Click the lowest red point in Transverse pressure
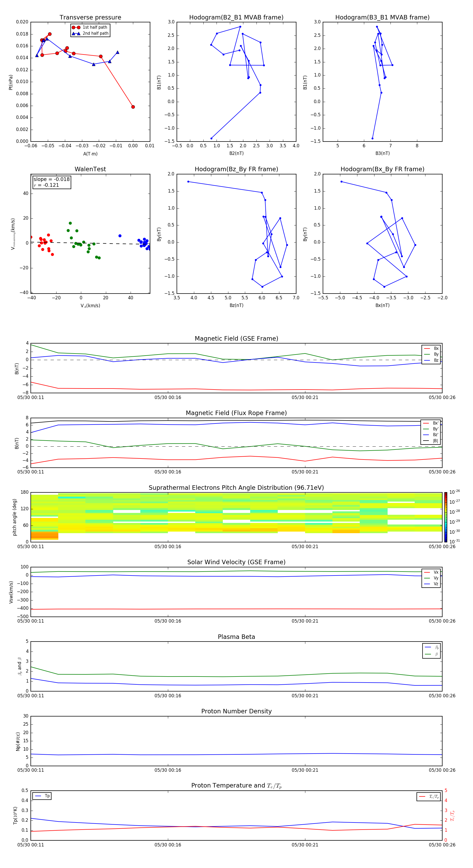Image resolution: width=473 pixels, height=868 pixels. (x=133, y=107)
